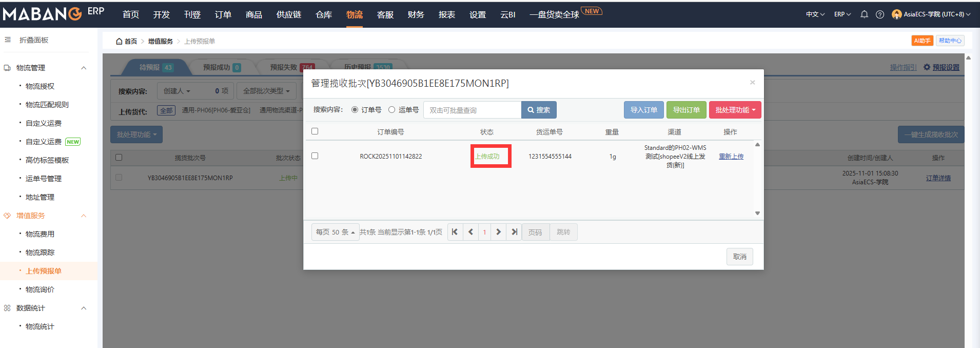Check the ROCK20251101142822 order row checkbox
This screenshot has width=980, height=348.
coord(315,156)
